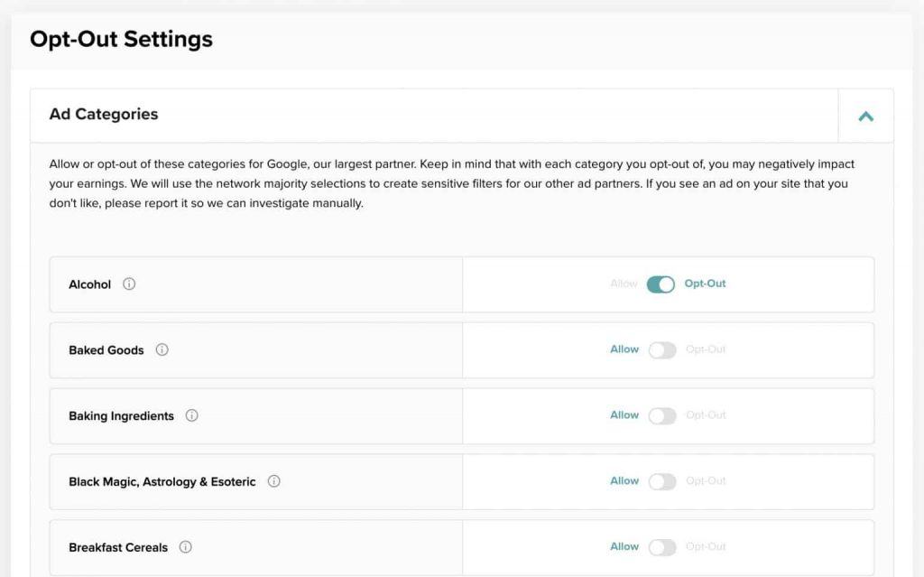Click the Alcohol category name
This screenshot has height=577, width=924.
click(90, 284)
